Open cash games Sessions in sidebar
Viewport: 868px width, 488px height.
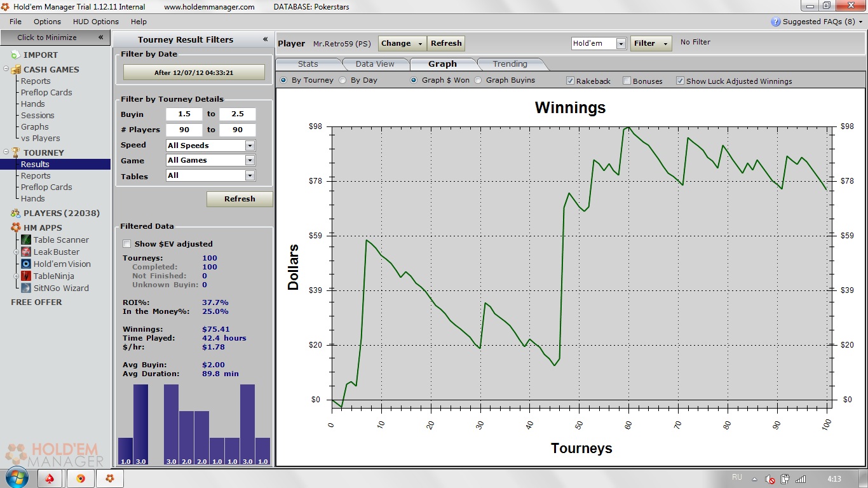point(37,116)
